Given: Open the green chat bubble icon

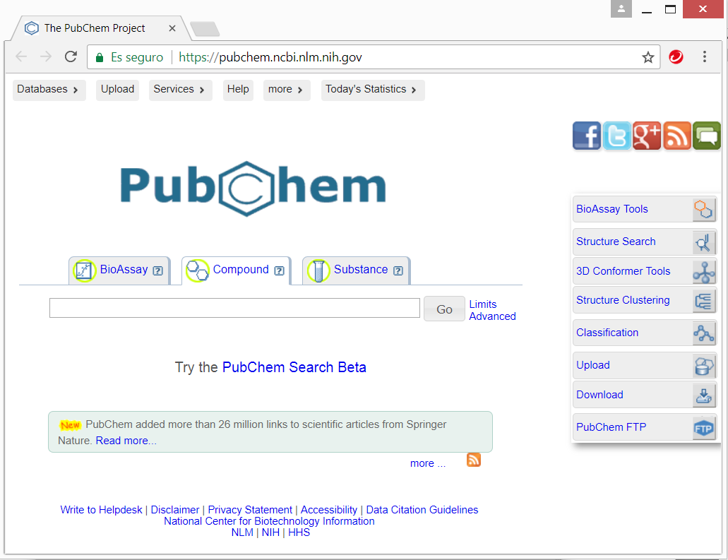Looking at the screenshot, I should click(706, 136).
